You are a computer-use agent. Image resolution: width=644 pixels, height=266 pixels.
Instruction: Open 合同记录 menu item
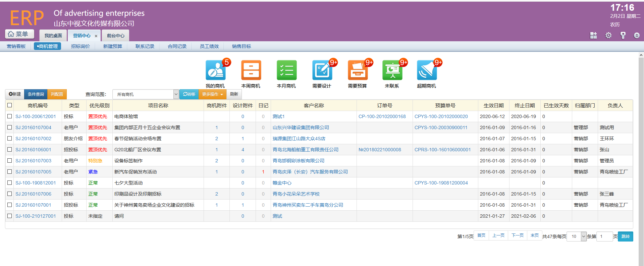(177, 46)
